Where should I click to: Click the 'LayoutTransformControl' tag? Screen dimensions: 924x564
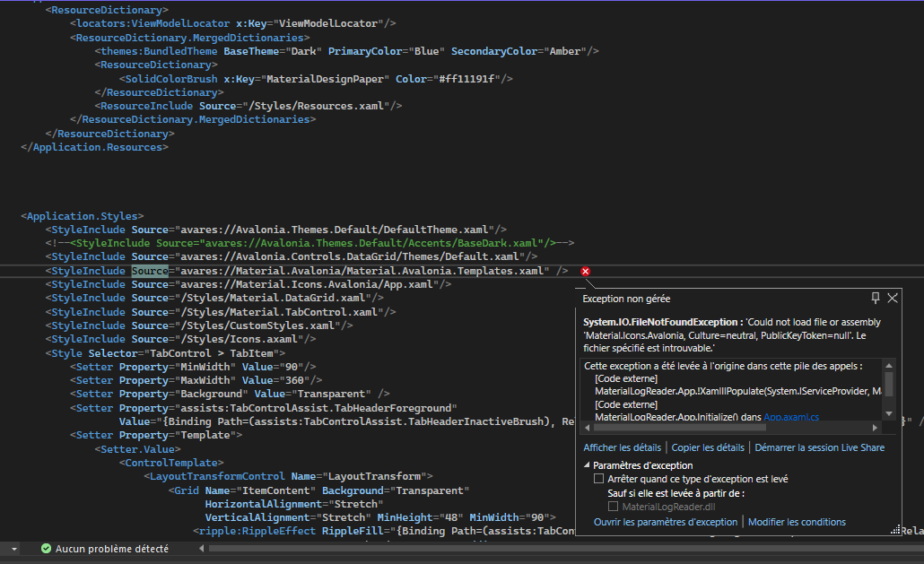pos(217,476)
